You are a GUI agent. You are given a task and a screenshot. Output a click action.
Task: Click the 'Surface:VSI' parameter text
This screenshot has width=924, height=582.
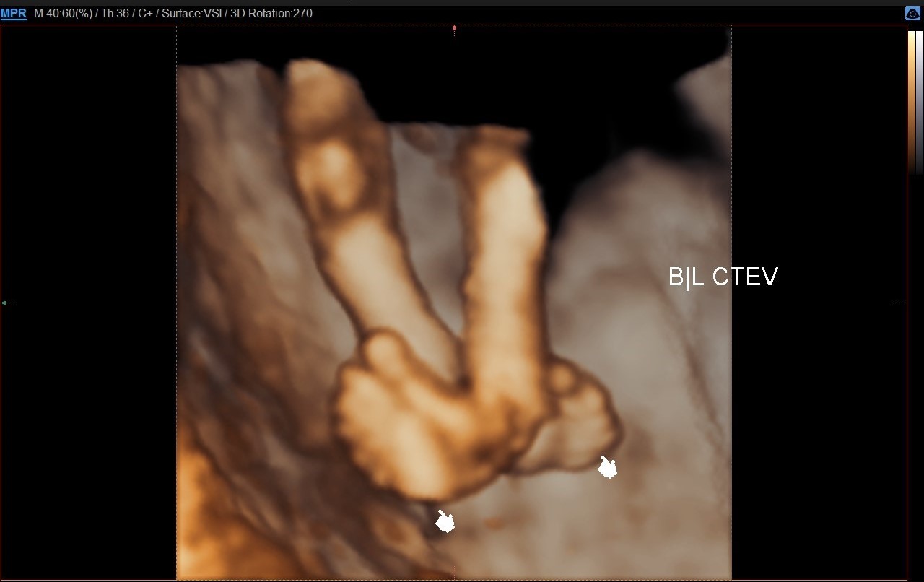click(x=191, y=13)
